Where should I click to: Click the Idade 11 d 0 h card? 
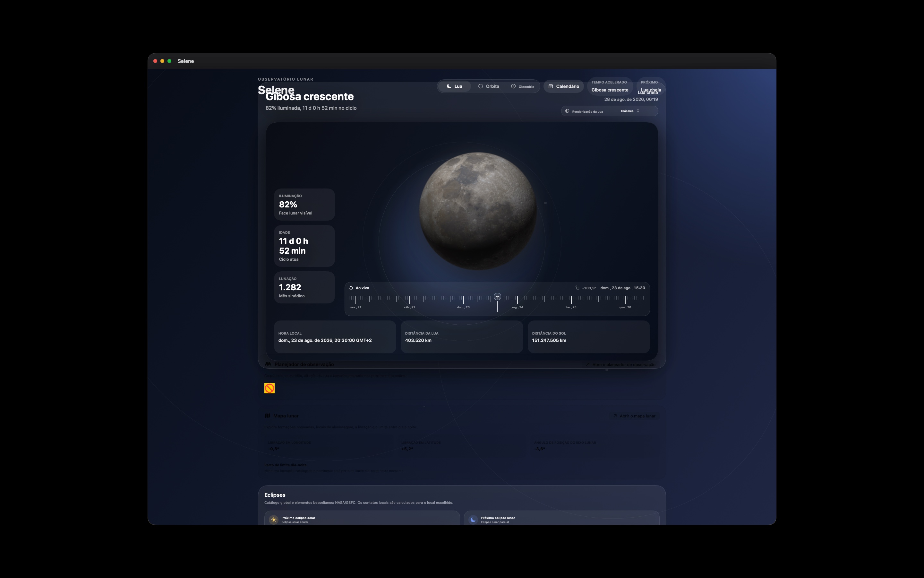pos(304,246)
